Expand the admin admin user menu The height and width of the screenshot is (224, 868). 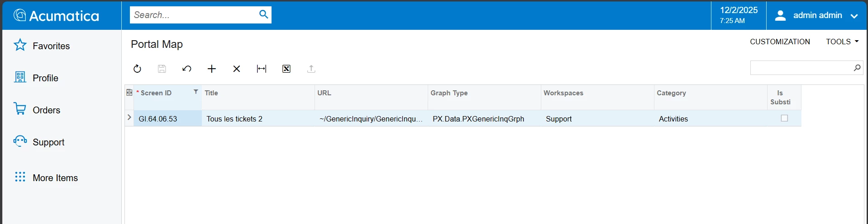816,15
